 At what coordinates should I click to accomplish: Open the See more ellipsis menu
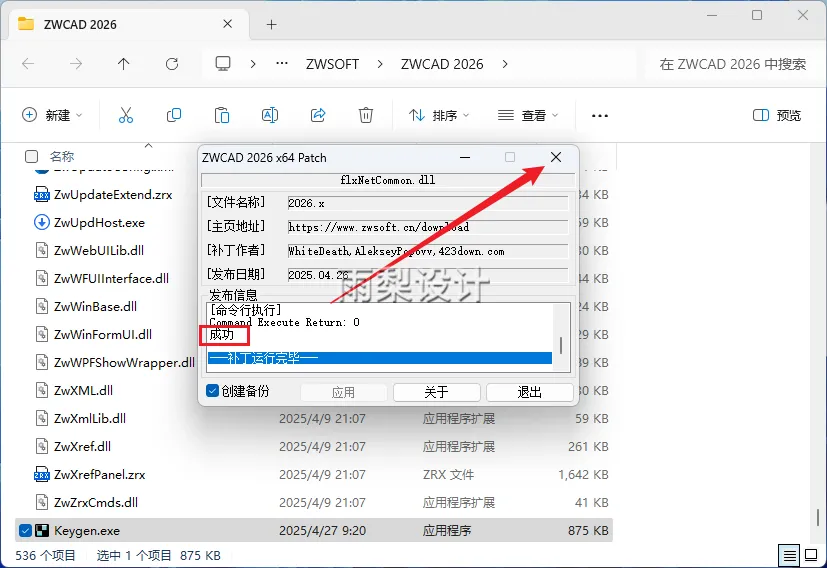(x=600, y=115)
